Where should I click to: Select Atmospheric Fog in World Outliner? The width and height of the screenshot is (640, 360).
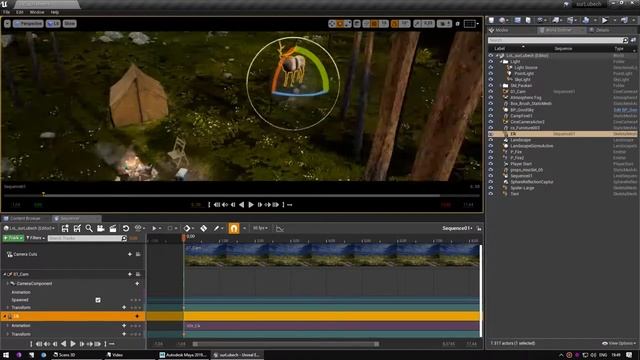pyautogui.click(x=525, y=98)
